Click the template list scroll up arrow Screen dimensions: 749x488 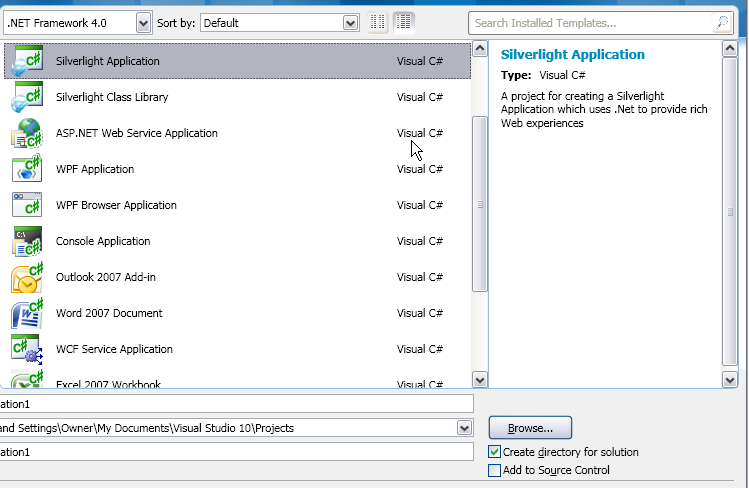click(x=480, y=48)
